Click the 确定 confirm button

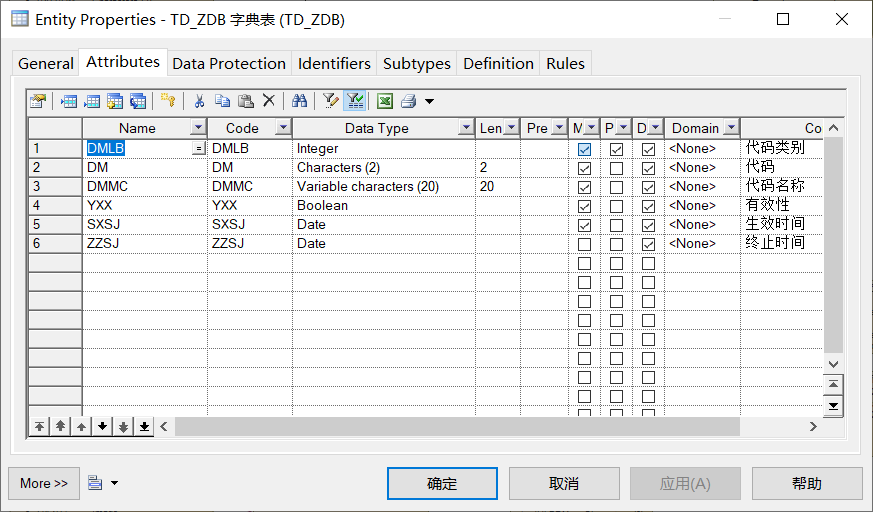(x=442, y=483)
